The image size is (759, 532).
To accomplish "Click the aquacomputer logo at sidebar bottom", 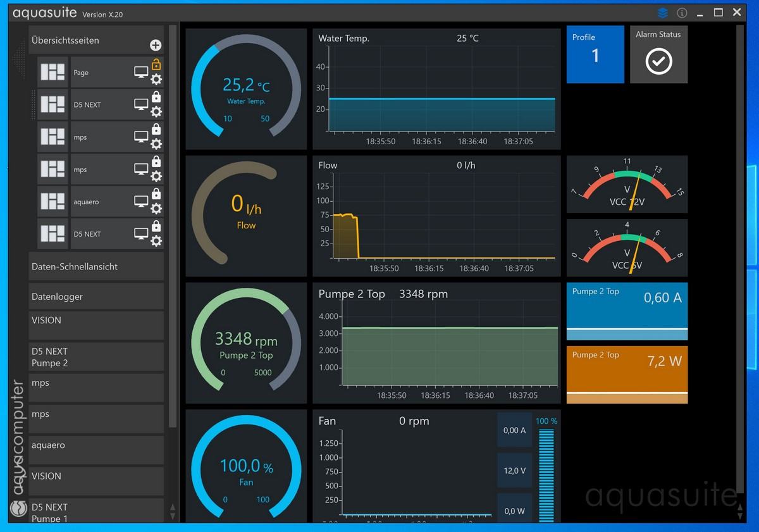I will coord(18,508).
